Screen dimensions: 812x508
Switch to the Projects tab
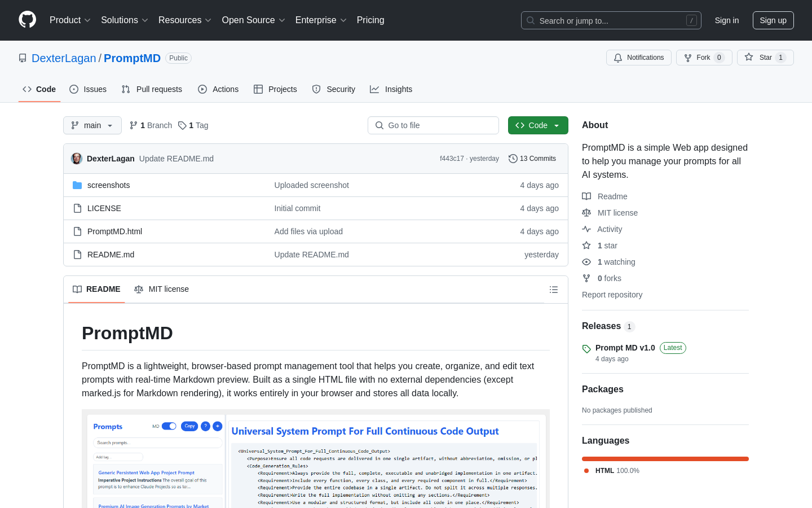click(x=275, y=89)
